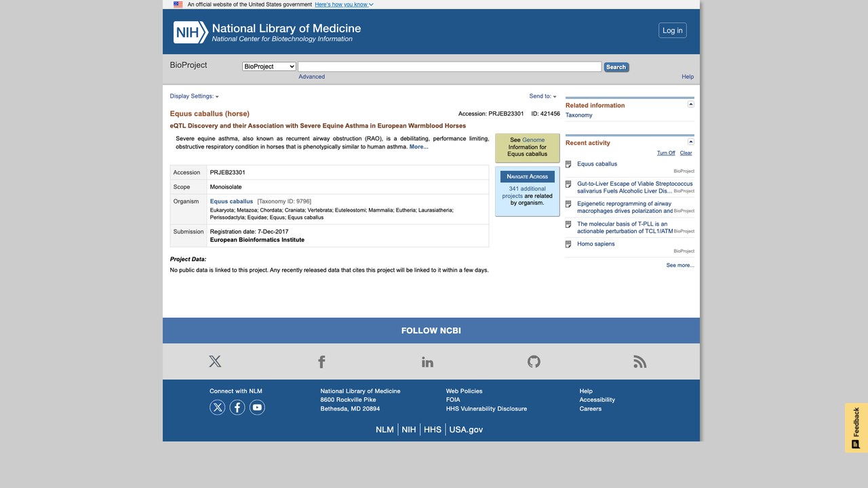Turn Off recent activity tracking
868x488 pixels.
pyautogui.click(x=666, y=153)
